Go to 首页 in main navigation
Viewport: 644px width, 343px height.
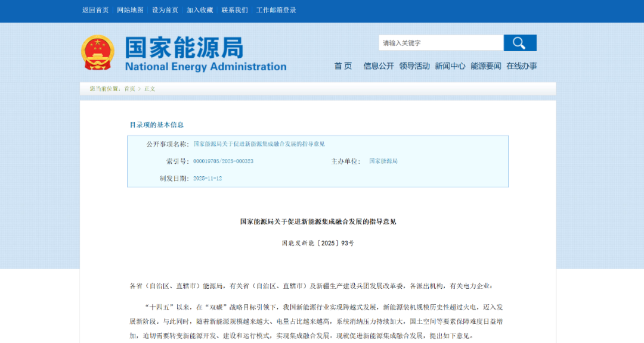point(343,66)
